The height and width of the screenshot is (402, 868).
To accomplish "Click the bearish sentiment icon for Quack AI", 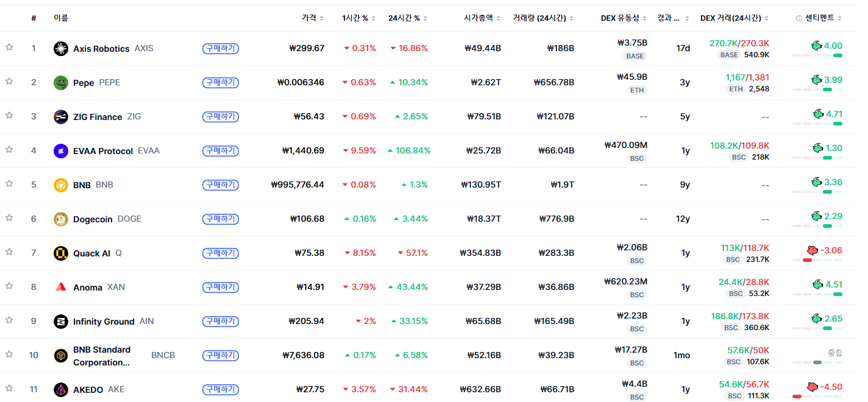I will pos(812,250).
